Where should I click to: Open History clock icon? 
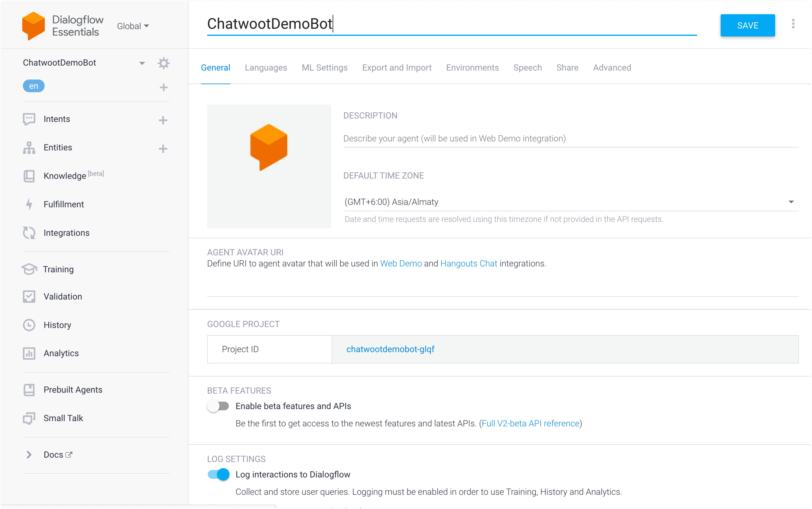(29, 325)
